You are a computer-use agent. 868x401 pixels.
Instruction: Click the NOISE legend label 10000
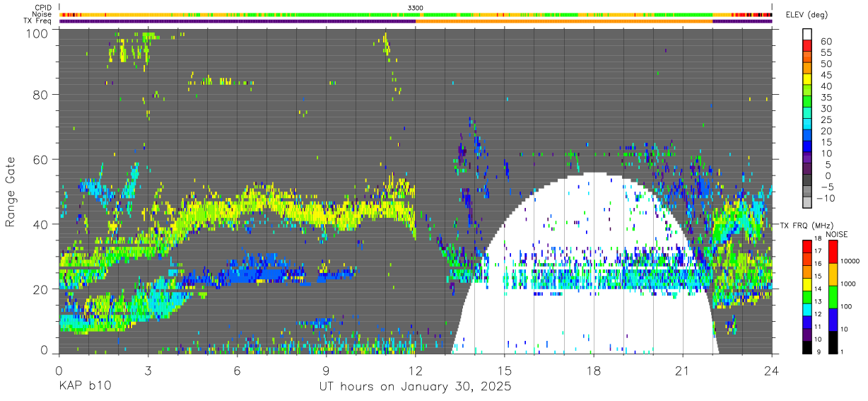pos(850,261)
